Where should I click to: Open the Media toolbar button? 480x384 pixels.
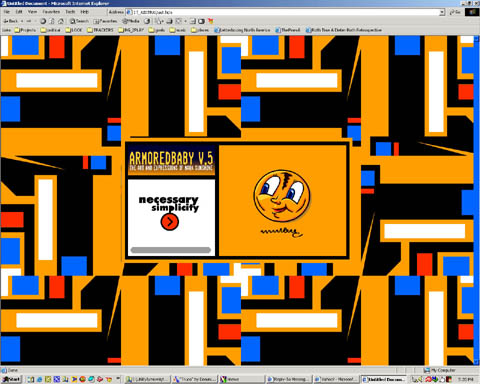pos(131,21)
